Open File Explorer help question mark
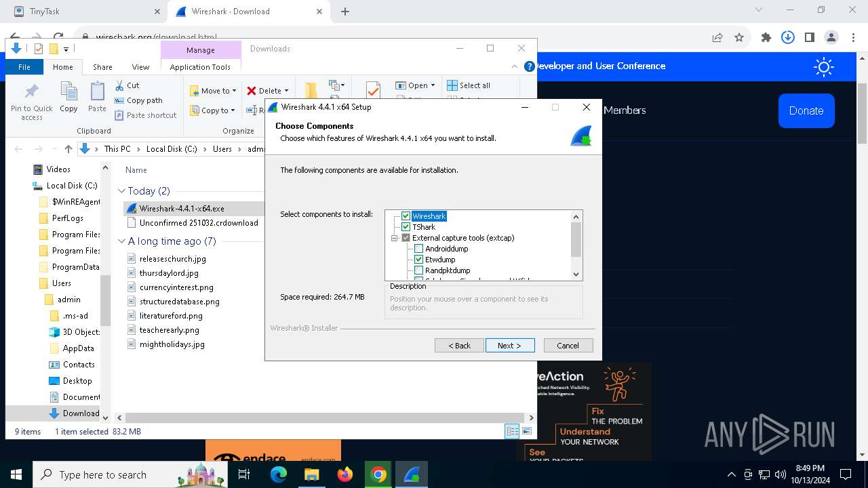This screenshot has width=868, height=488. pos(529,66)
